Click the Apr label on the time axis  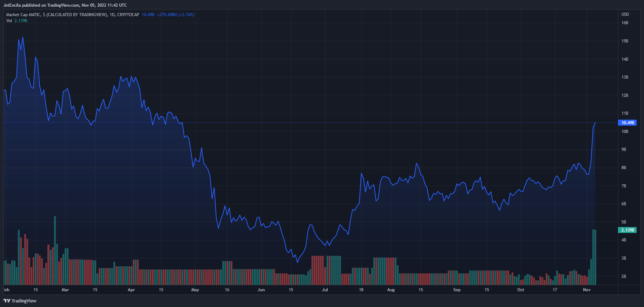pos(131,290)
